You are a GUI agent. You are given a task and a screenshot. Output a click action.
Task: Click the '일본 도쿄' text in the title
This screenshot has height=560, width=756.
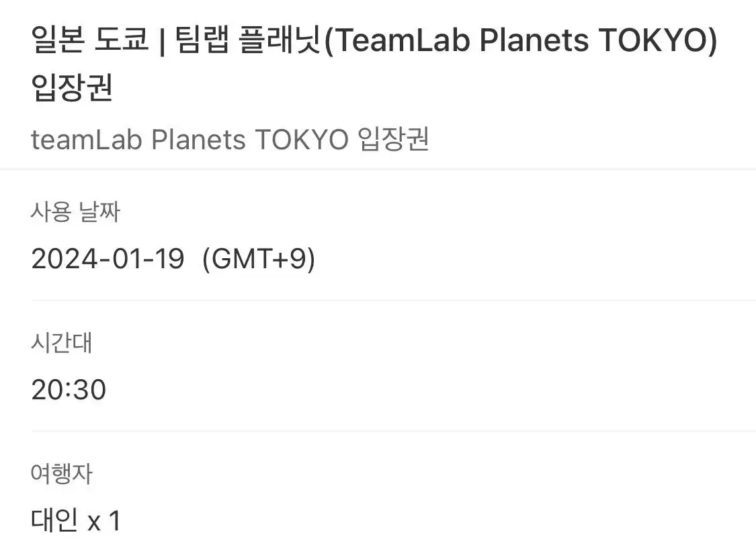click(x=89, y=39)
